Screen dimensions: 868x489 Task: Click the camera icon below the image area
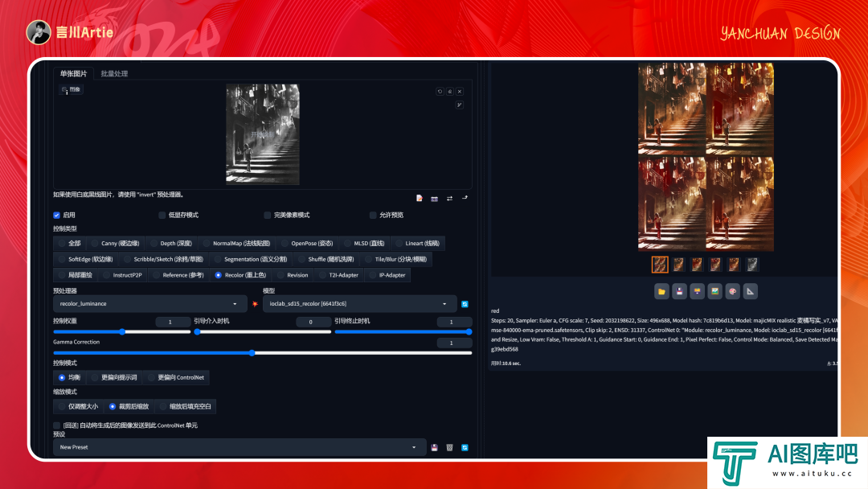click(x=434, y=198)
